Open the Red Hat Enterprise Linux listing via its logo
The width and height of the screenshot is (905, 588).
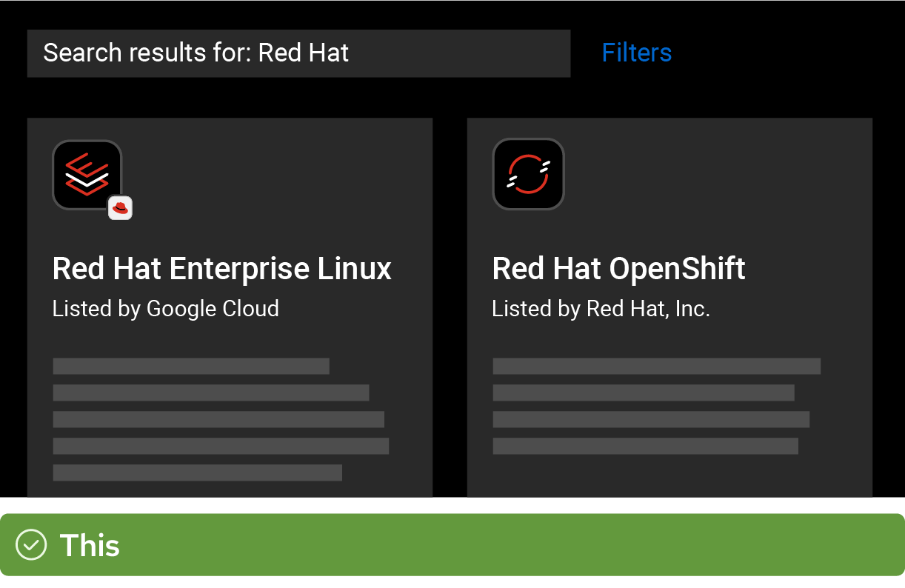click(x=87, y=176)
